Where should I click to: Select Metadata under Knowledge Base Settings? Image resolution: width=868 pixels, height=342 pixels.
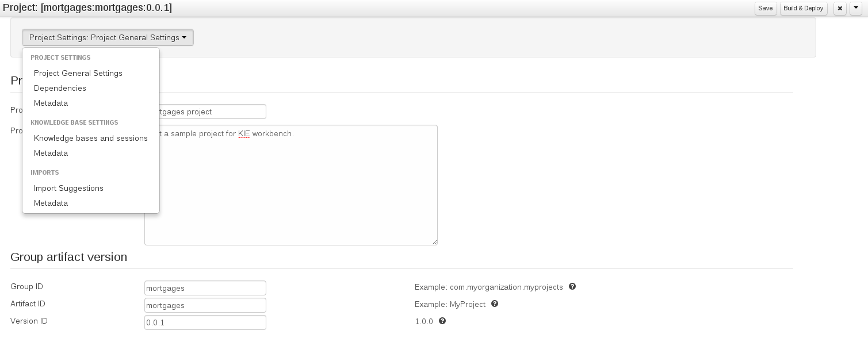[x=51, y=153]
